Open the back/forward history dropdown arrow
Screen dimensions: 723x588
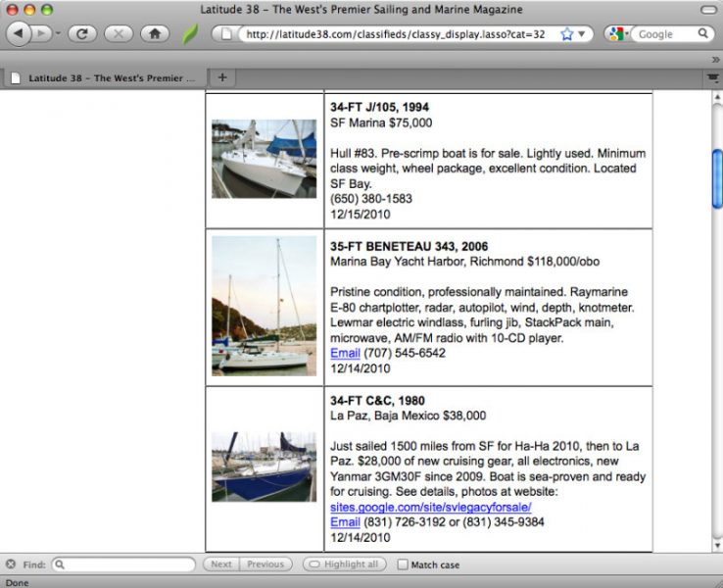click(x=58, y=33)
